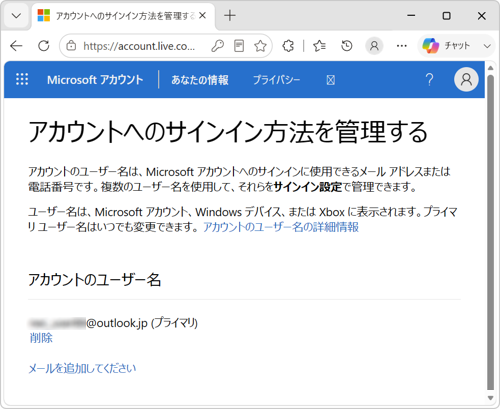500x409 pixels.
Task: Reload the page with refresh icon
Action: [44, 46]
